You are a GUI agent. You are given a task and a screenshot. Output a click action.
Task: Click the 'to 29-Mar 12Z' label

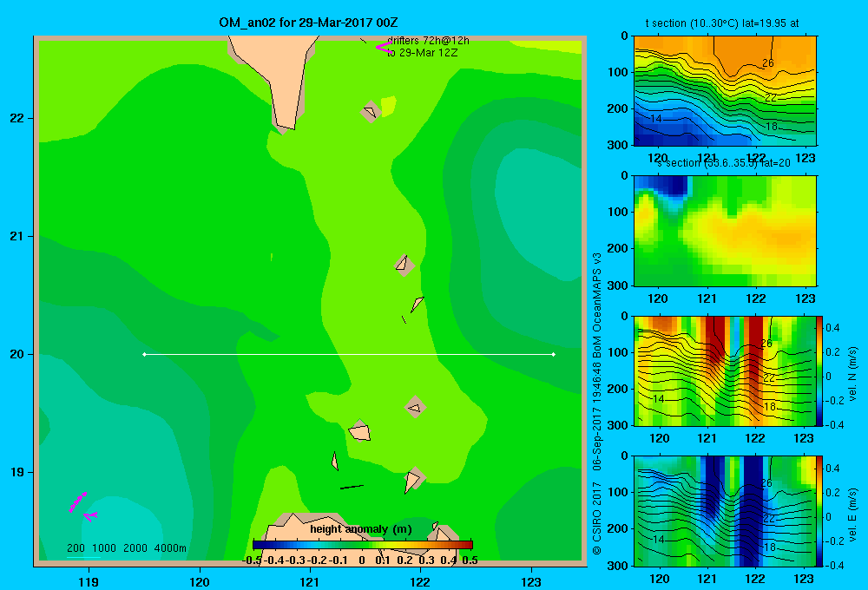pos(422,53)
